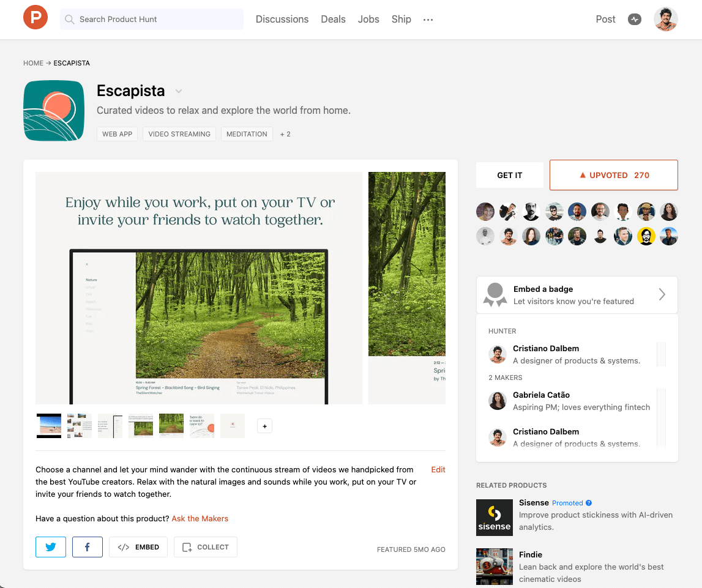The height and width of the screenshot is (588, 702).
Task: Click the Product Hunt logo icon
Action: [x=35, y=19]
